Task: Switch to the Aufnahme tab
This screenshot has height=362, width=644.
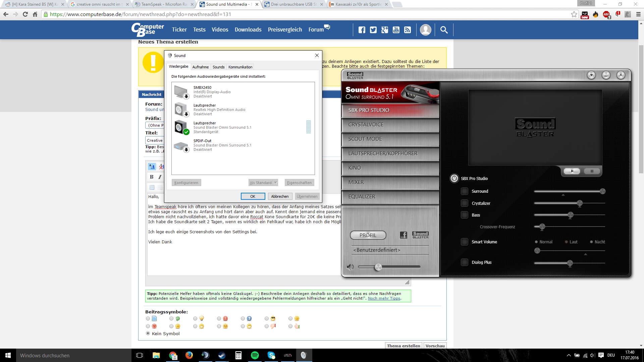Action: pos(201,67)
